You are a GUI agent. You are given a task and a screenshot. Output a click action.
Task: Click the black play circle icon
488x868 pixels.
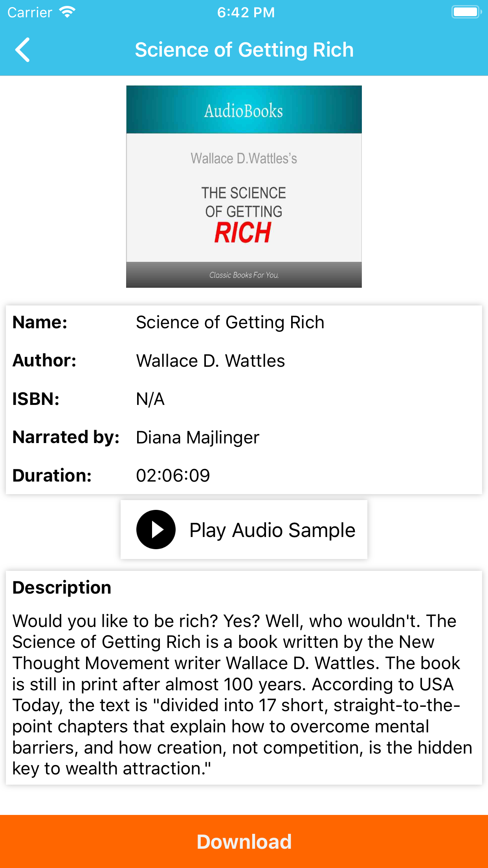[156, 530]
